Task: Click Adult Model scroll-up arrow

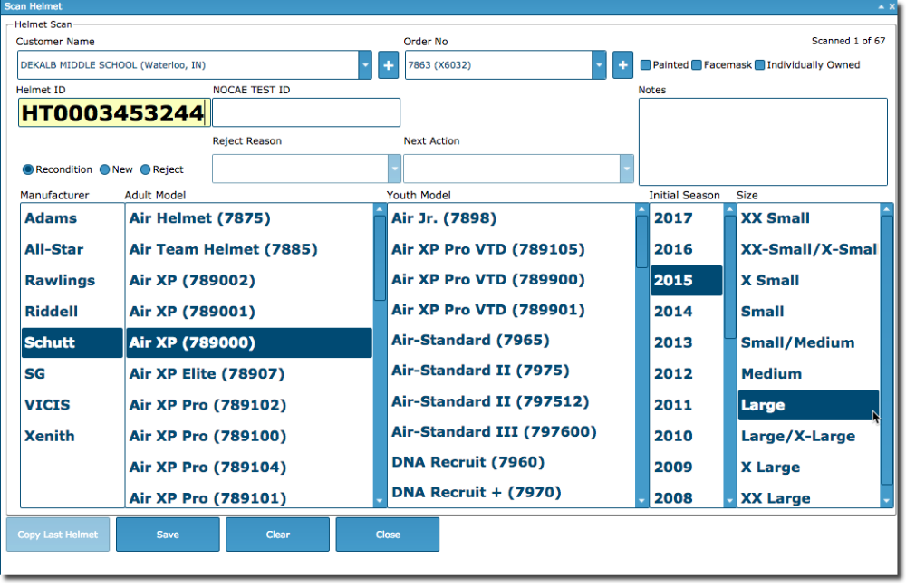Action: [x=379, y=209]
